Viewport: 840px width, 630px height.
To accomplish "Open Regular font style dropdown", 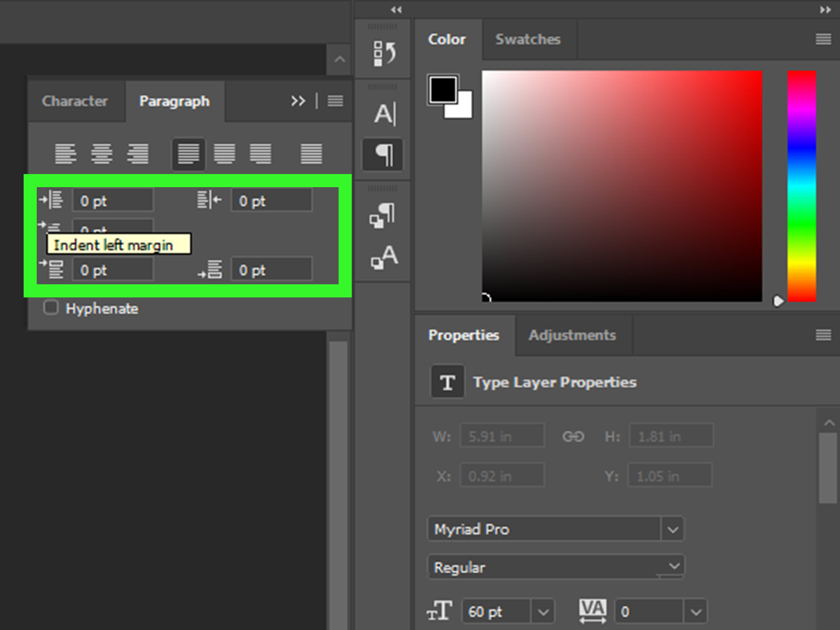I will click(674, 566).
